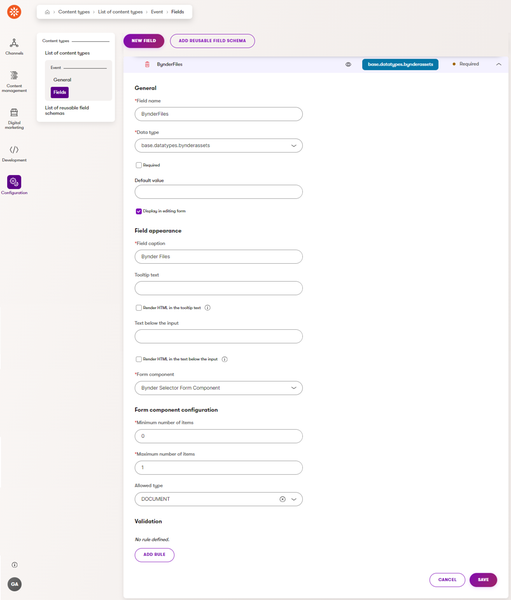Image resolution: width=511 pixels, height=600 pixels.
Task: Show info for Render HTML below the input
Action: pos(225,359)
